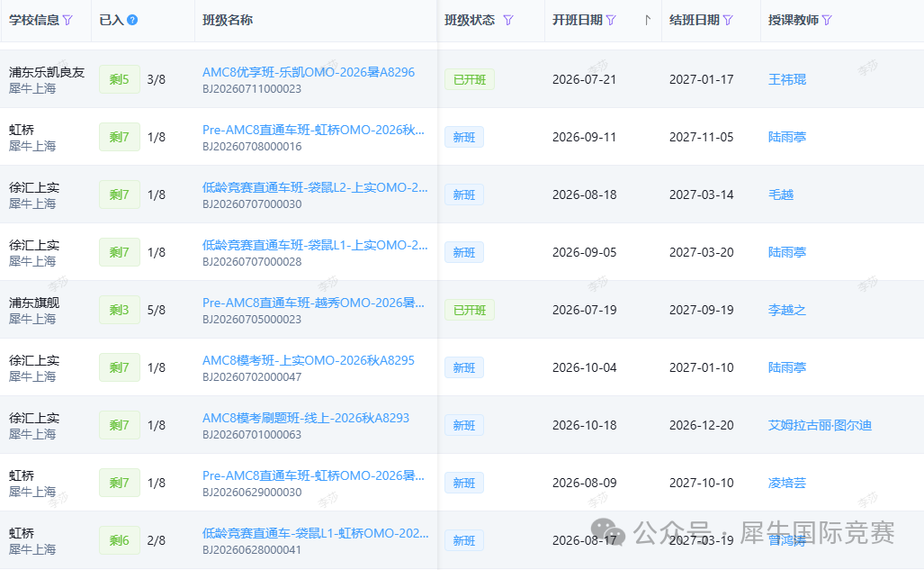Viewport: 924px width, 570px height.
Task: Select class code BJ20260629000030
Action: pos(252,493)
